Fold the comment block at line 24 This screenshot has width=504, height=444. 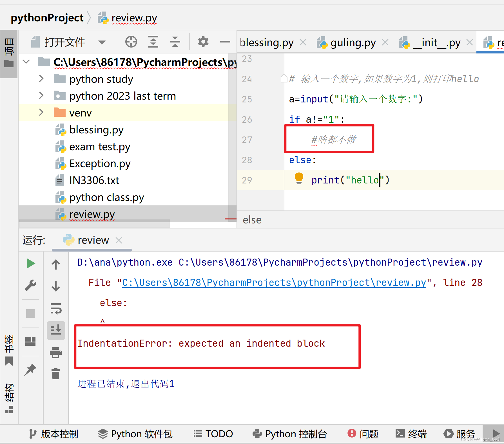tap(284, 78)
